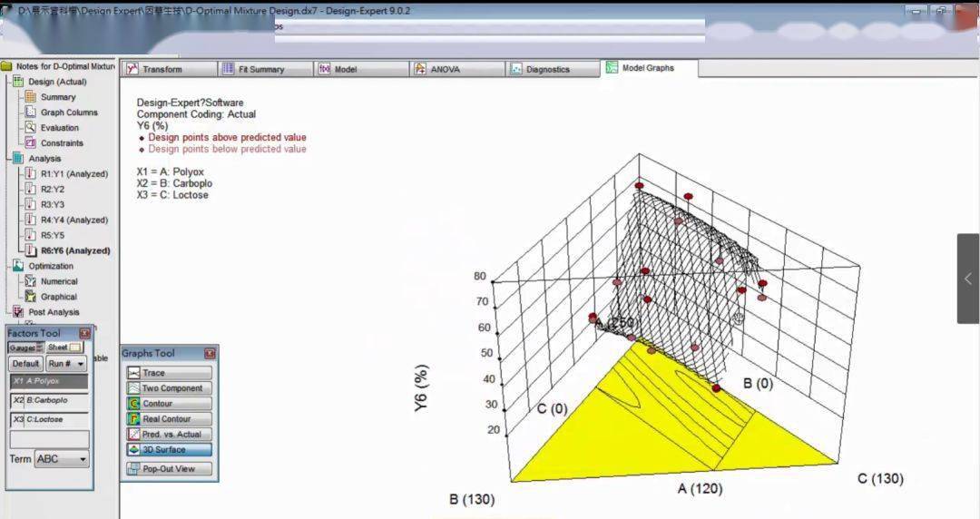Select the 3D Surface graph
This screenshot has width=980, height=519.
(x=170, y=450)
